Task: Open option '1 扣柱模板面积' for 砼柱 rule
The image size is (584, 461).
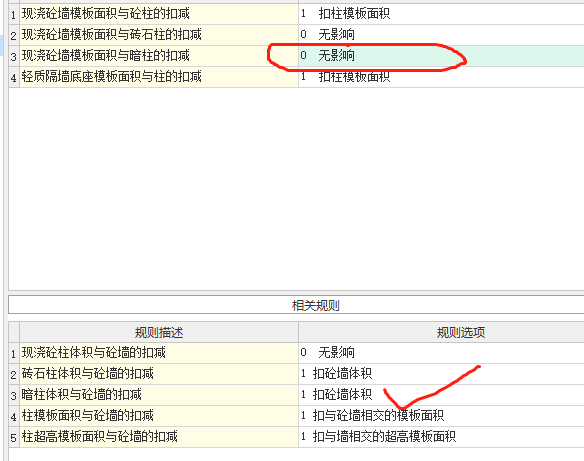Action: click(441, 14)
